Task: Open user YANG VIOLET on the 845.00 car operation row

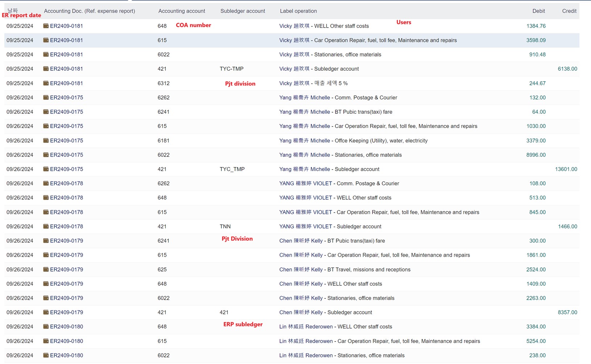Action: (305, 212)
